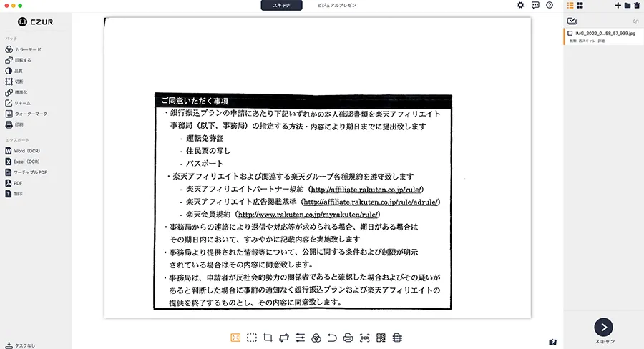Image resolution: width=644 pixels, height=349 pixels.
Task: Select 回転する in batch sidebar
Action: click(x=18, y=60)
